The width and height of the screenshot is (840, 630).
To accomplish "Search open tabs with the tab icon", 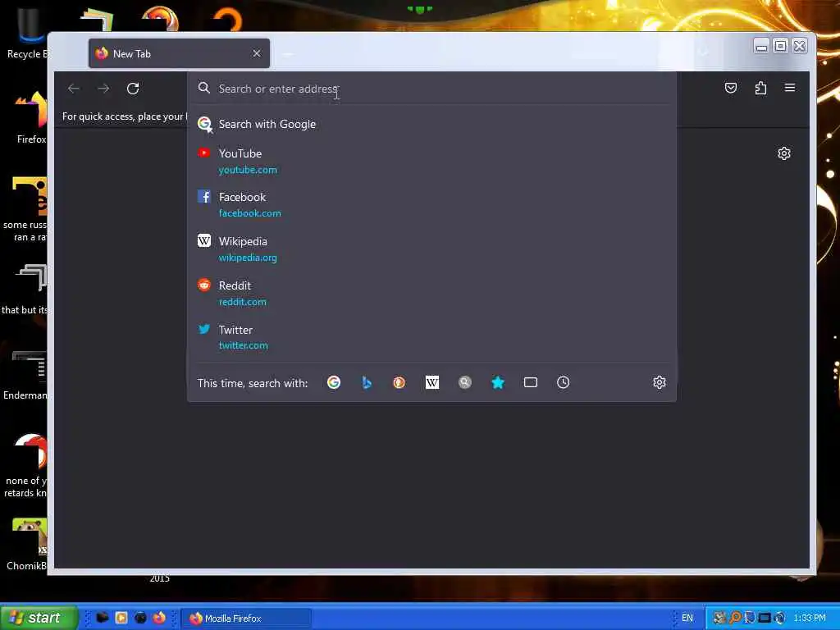I will pos(531,382).
